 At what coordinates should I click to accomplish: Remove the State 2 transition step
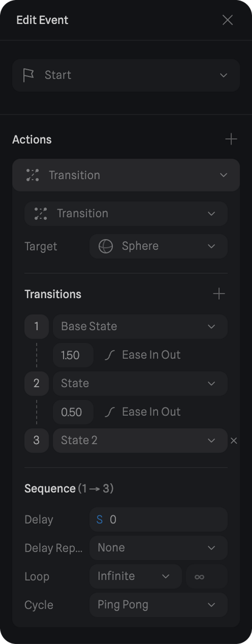(x=234, y=441)
